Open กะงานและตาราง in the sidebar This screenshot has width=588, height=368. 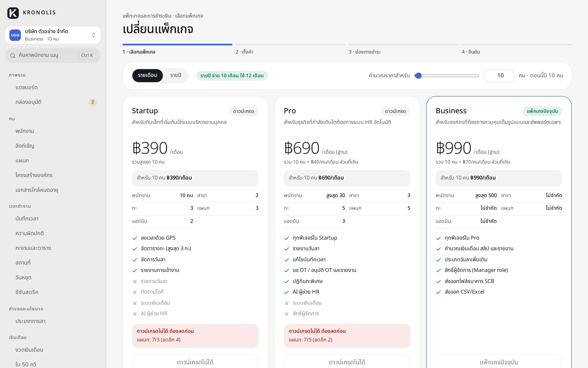(x=53, y=248)
